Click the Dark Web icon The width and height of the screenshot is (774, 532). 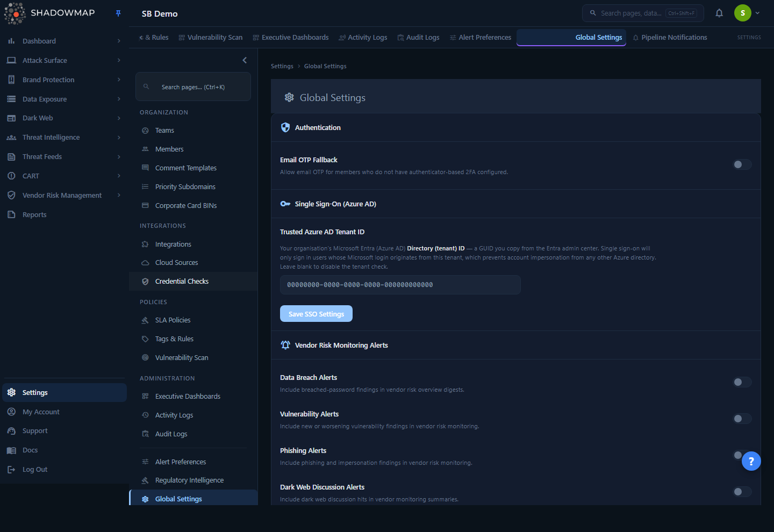[11, 118]
